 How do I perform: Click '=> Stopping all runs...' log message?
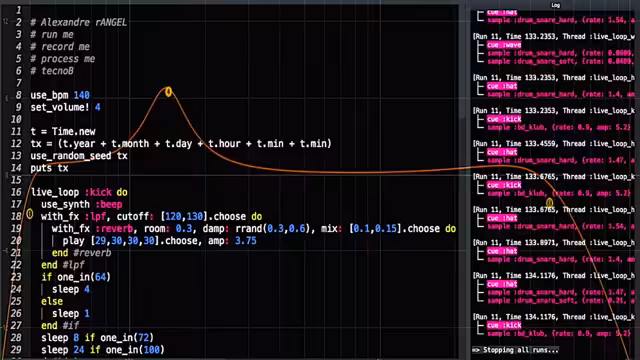[x=515, y=350]
